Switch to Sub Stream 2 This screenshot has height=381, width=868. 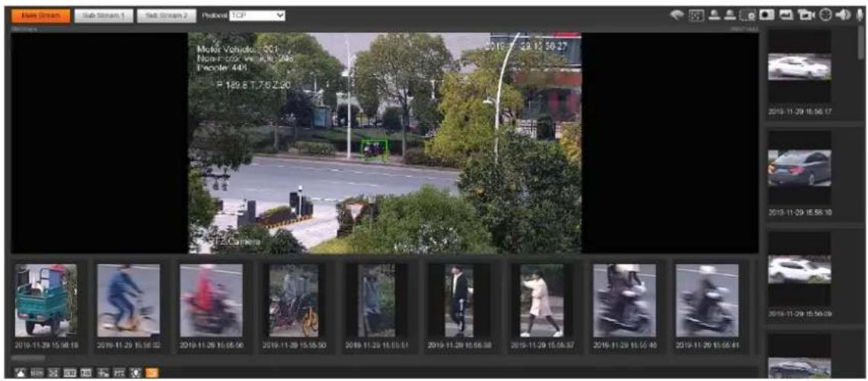tap(167, 16)
